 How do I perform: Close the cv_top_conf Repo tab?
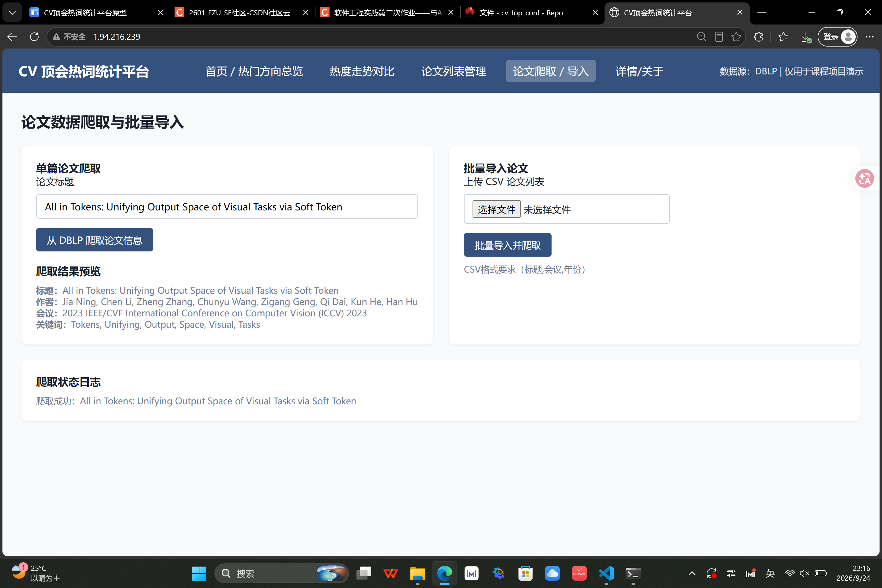click(595, 12)
